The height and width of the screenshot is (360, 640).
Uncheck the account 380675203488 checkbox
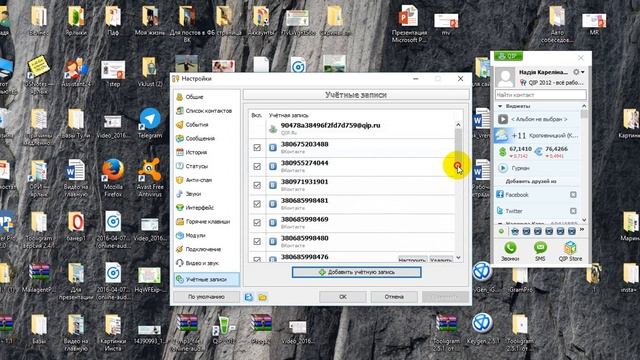257,147
